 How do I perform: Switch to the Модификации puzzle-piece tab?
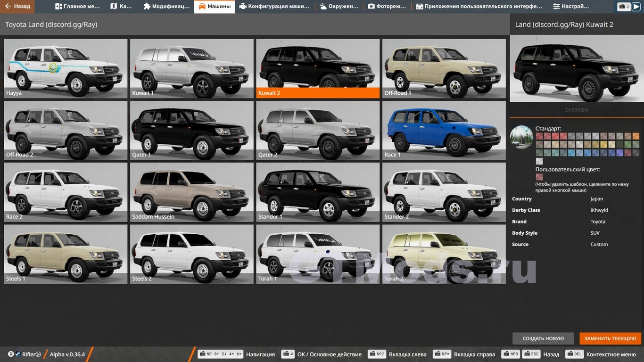(x=166, y=7)
